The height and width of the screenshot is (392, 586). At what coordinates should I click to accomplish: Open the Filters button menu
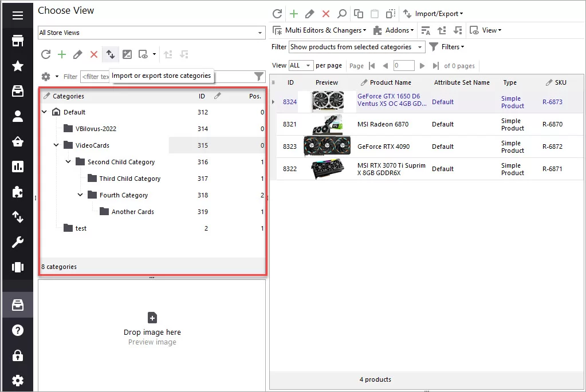coord(447,47)
